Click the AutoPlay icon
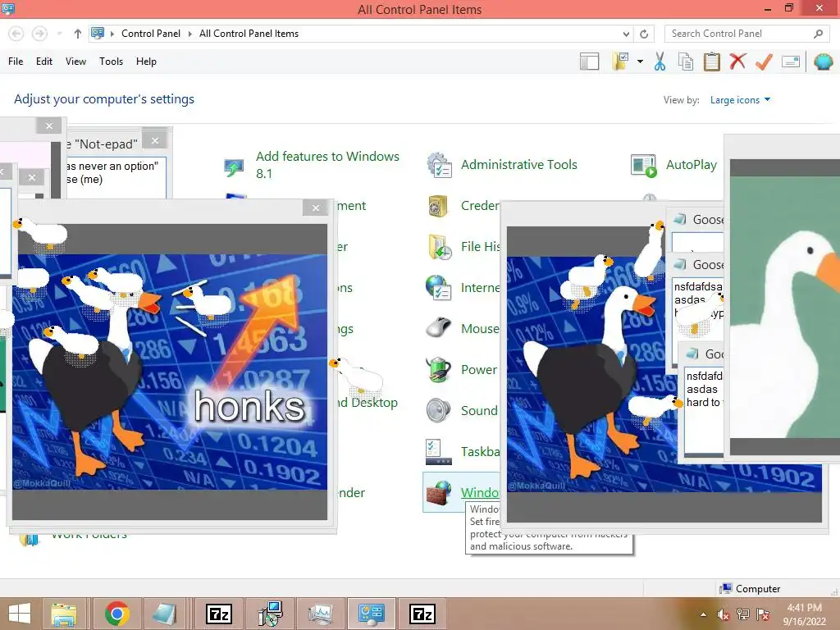 (x=643, y=166)
